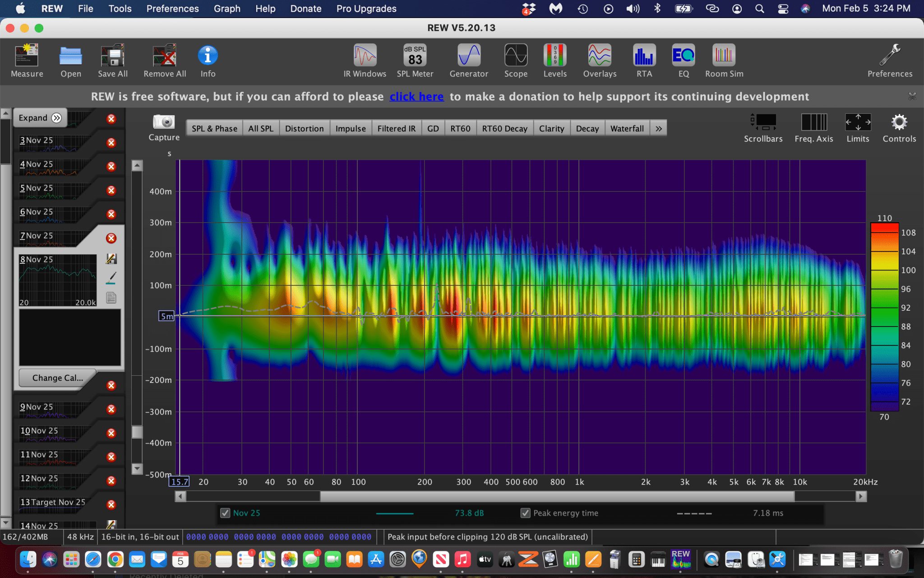
Task: Open the Scope tool
Action: coord(516,61)
